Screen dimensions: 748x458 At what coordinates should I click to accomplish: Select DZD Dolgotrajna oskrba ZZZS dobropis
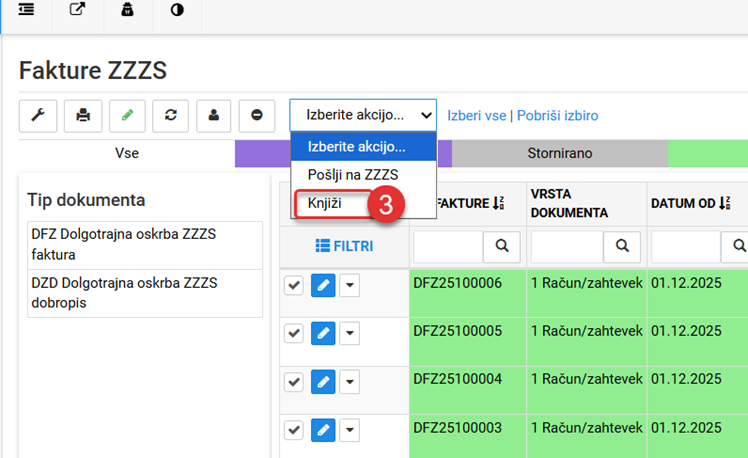pos(145,293)
